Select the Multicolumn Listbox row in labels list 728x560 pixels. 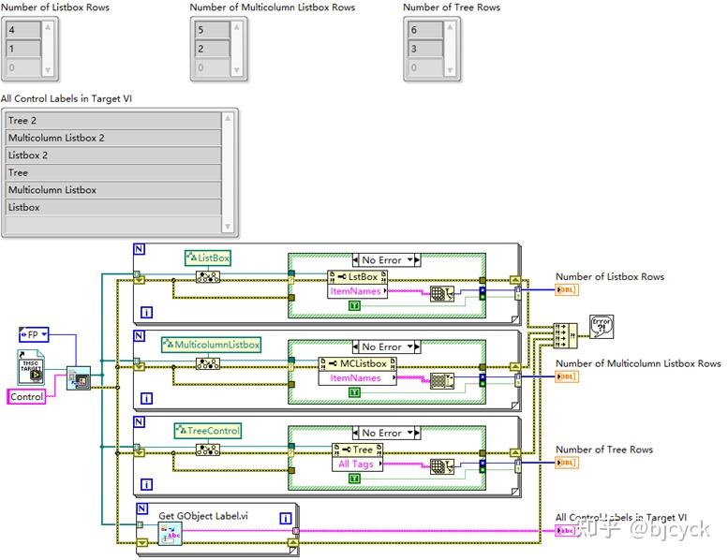coord(112,190)
